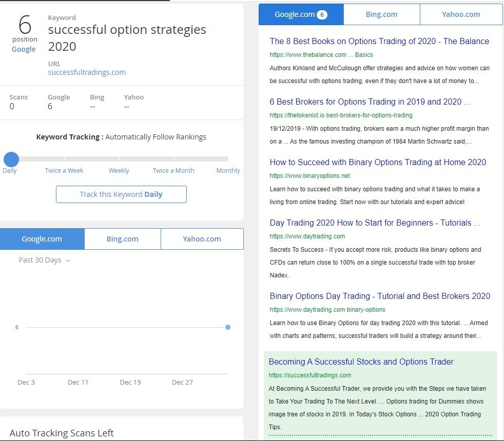Choose Monthly tracking frequency
The image size is (504, 441).
[x=228, y=171]
